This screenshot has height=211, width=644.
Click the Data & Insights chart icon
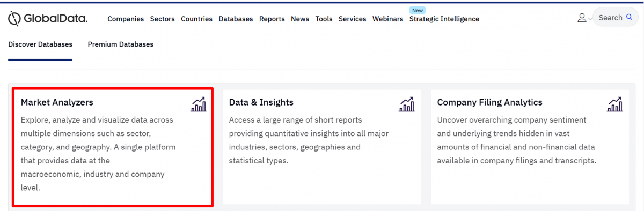(406, 104)
